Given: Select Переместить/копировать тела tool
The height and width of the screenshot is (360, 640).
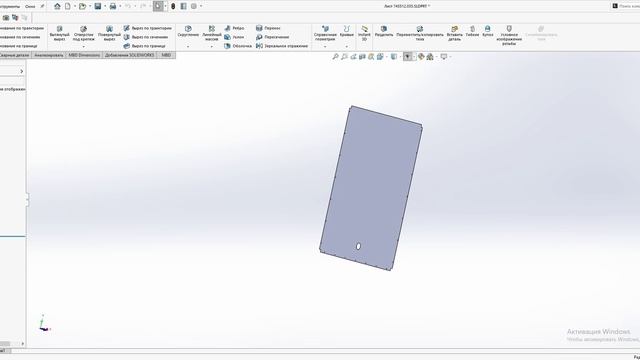Looking at the screenshot, I should [420, 33].
